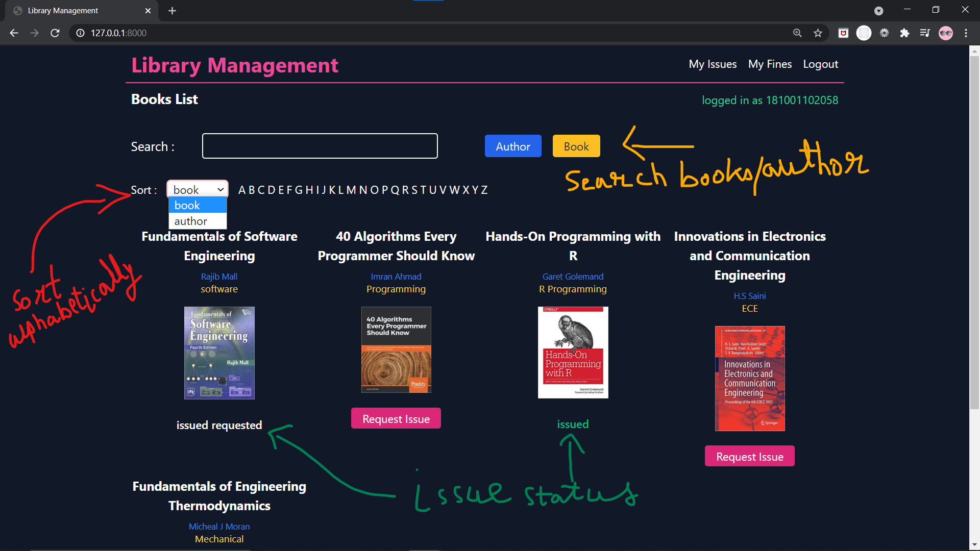
Task: Click the new tab plus icon
Action: [172, 11]
